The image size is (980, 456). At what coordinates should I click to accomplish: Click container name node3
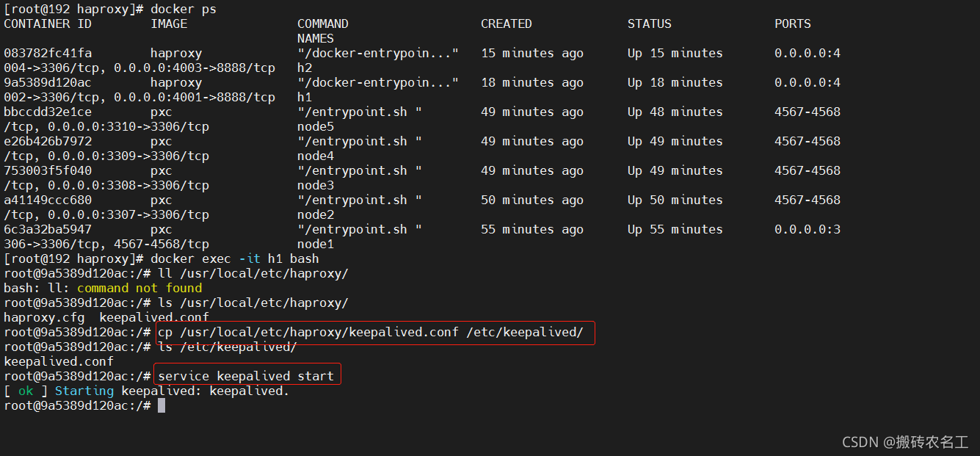[x=316, y=185]
